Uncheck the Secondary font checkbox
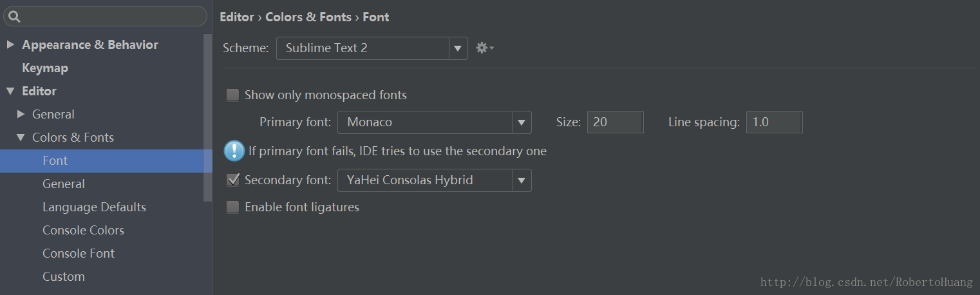980x295 pixels. [232, 180]
